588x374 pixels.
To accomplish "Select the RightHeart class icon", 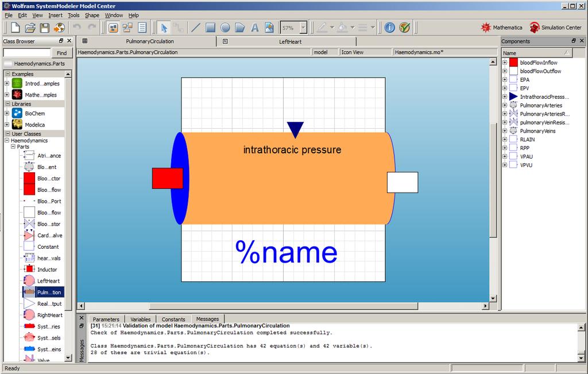I will point(29,315).
